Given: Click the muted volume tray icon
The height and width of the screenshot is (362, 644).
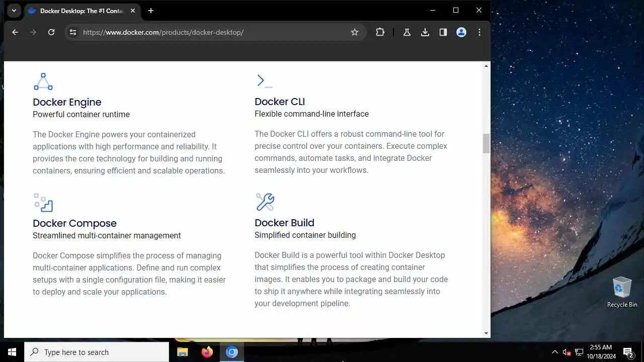Looking at the screenshot, I should point(567,352).
